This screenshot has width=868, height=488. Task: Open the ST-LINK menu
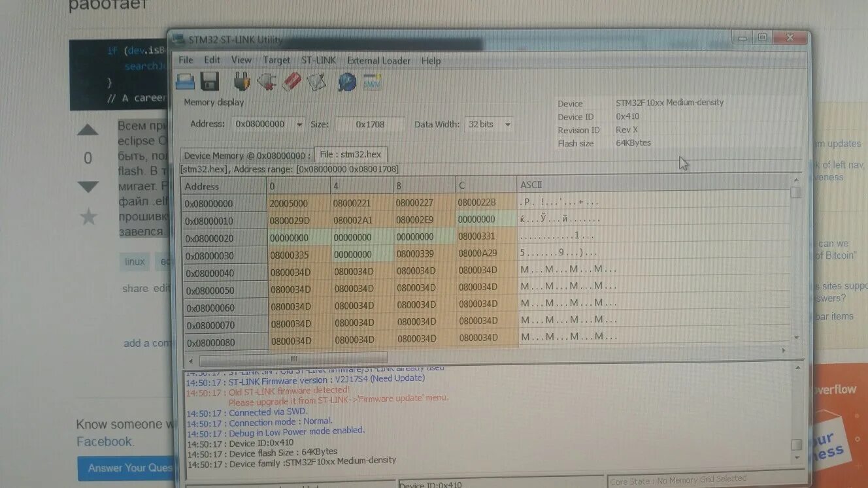tap(318, 60)
